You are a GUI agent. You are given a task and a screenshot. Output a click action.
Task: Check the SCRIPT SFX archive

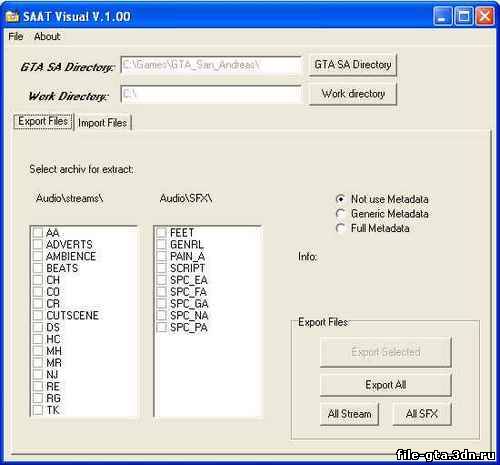(x=162, y=268)
